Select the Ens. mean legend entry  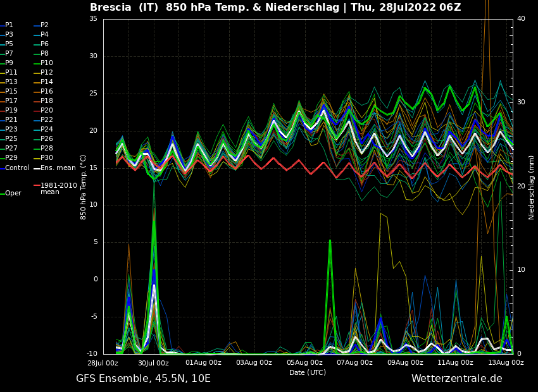58,168
